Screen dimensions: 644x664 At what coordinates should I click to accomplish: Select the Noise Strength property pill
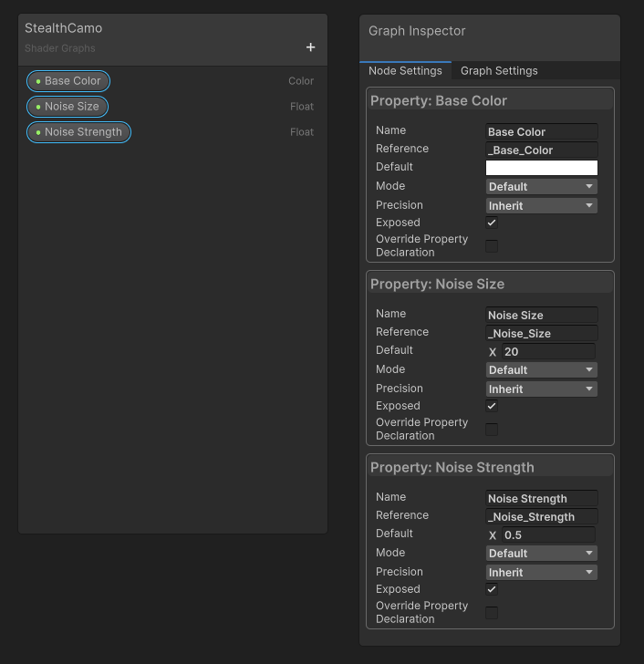point(78,132)
